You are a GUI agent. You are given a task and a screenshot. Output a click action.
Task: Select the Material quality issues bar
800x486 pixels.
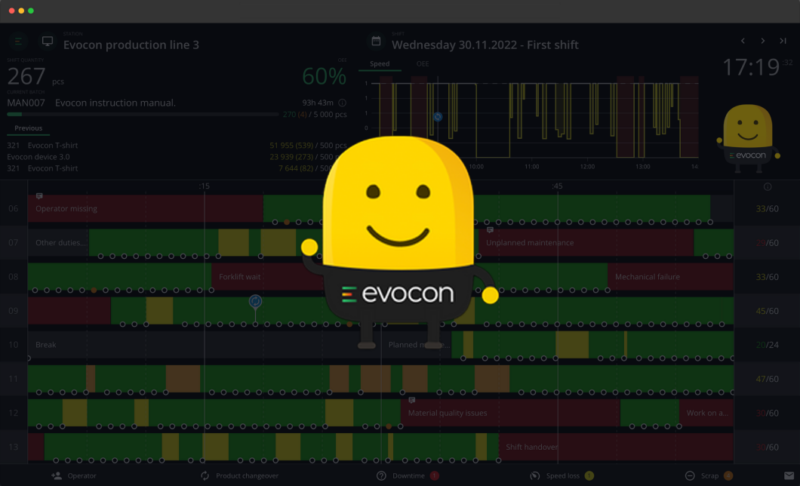510,413
